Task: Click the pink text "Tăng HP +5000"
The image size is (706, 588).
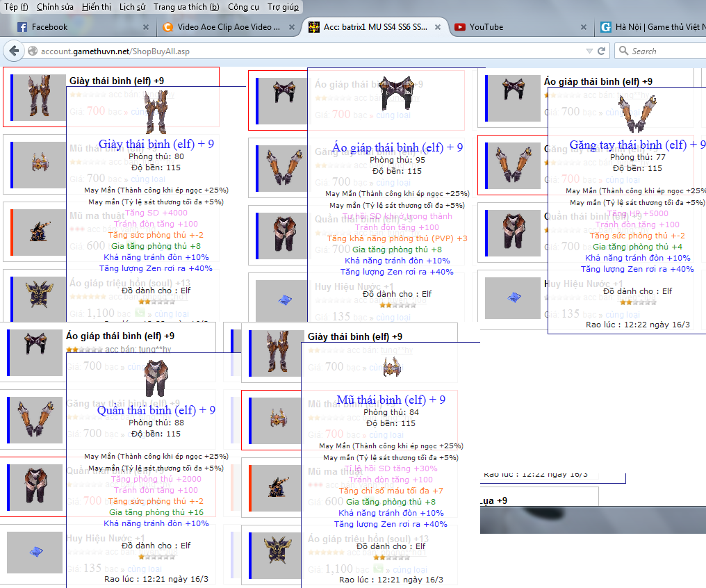Action: [638, 213]
